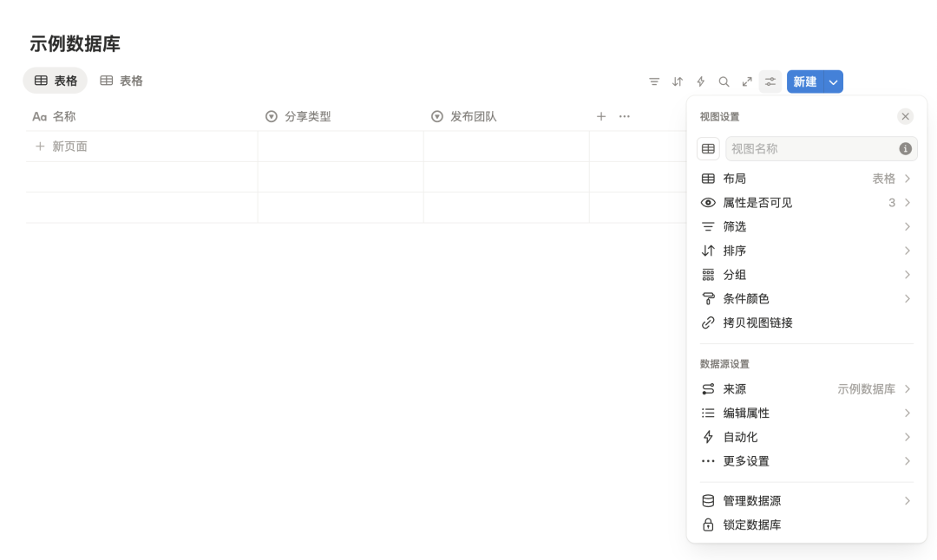
Task: Toggle the view settings sliders icon
Action: point(770,81)
